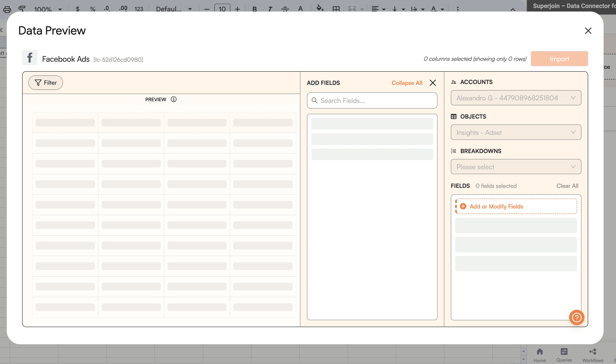The width and height of the screenshot is (616, 364).
Task: Open the 123 number format menu
Action: 139,9
